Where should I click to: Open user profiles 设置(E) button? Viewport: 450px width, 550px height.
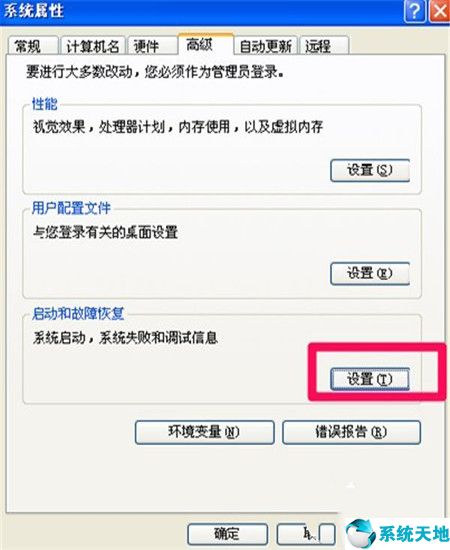(x=370, y=273)
